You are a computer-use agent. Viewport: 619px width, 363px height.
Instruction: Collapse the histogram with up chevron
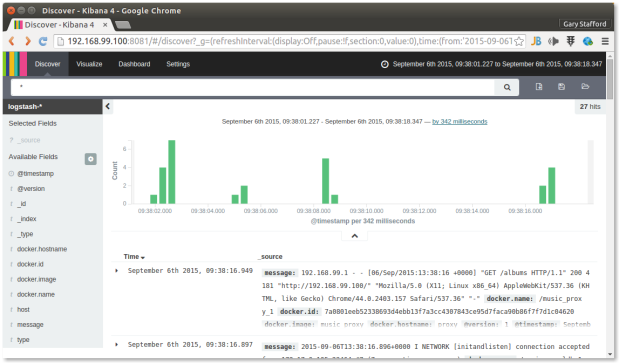[x=355, y=236]
